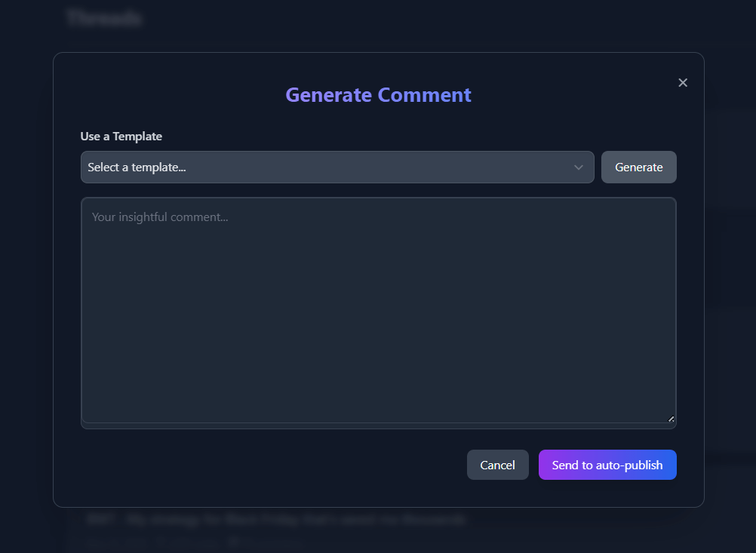Open the 'Select a template...' dropdown
756x553 pixels.
click(x=337, y=167)
